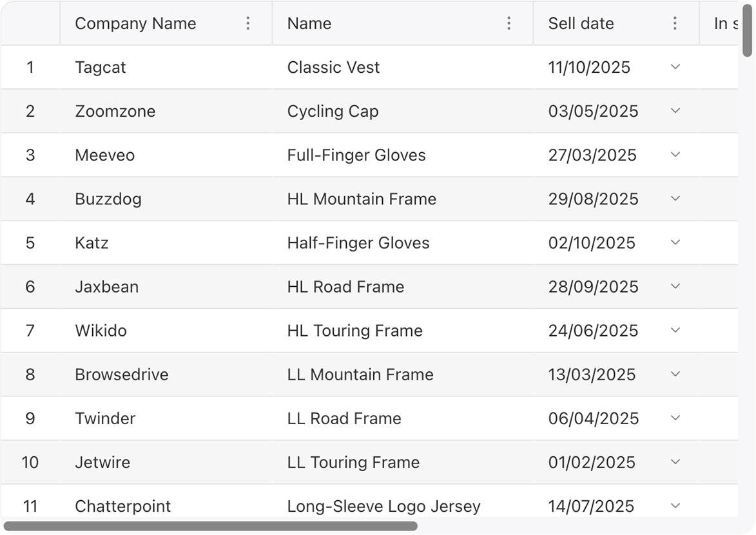Viewport: 756px width, 535px height.
Task: Open date dropdown in Wikido row
Action: (x=675, y=330)
